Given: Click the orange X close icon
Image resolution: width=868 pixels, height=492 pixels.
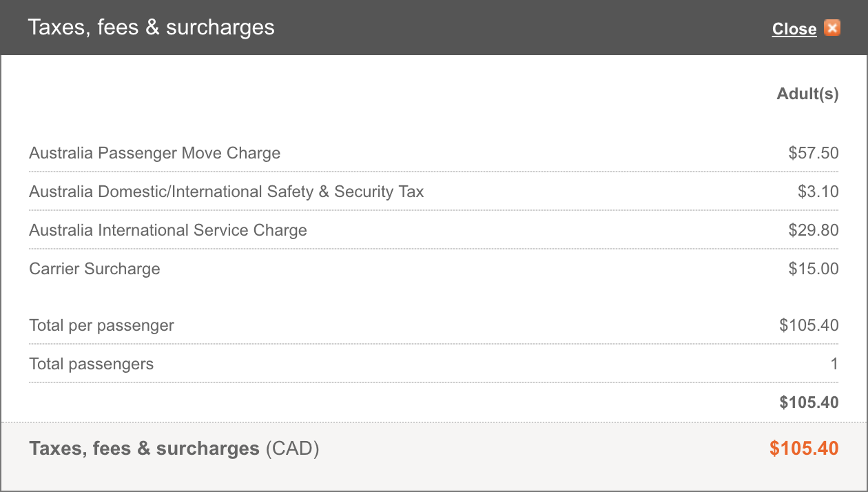Looking at the screenshot, I should click(x=832, y=28).
